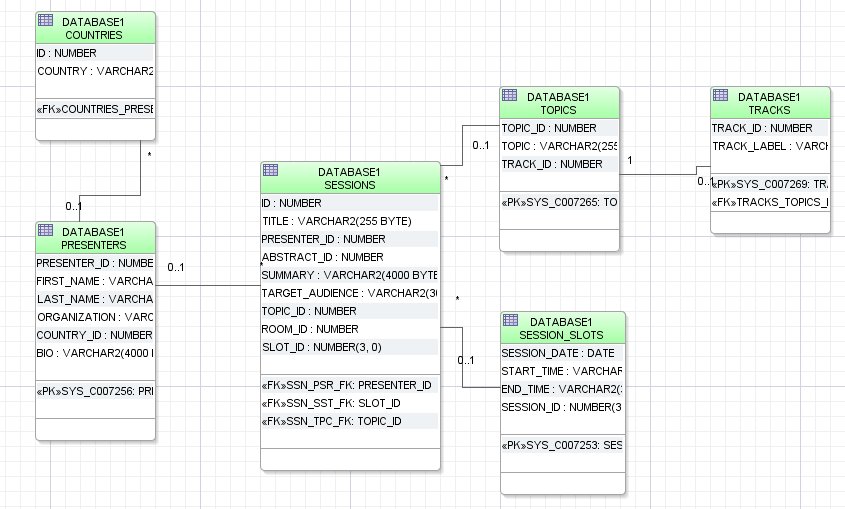The height and width of the screenshot is (509, 845).
Task: Click the TRACKS_TOPICS foreign key in TRACKS
Action: 769,203
